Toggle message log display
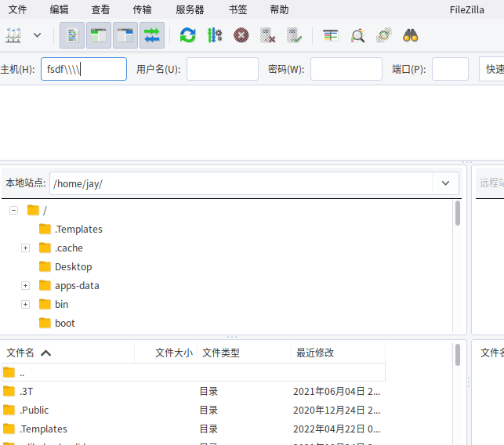Image resolution: width=504 pixels, height=445 pixels. [x=72, y=35]
